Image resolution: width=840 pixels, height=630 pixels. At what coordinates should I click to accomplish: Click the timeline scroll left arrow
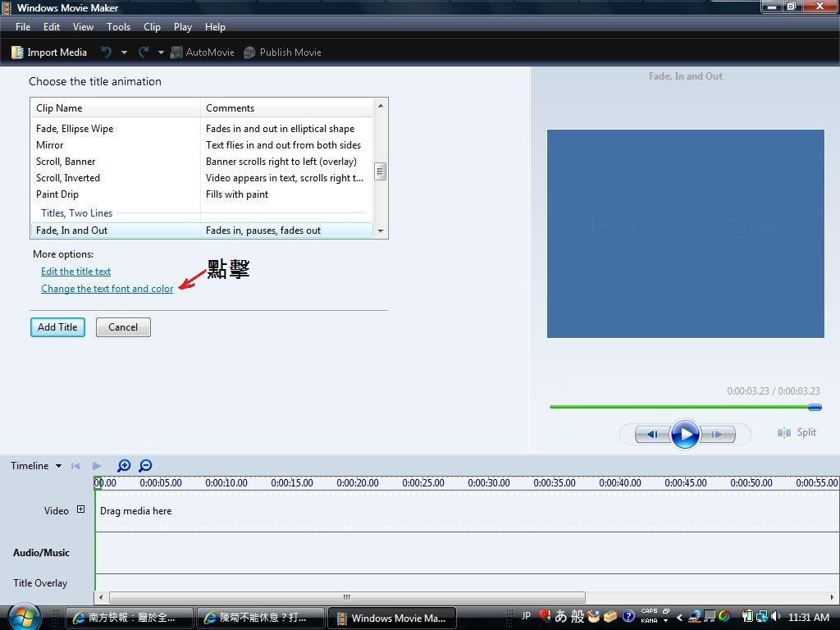(x=101, y=597)
